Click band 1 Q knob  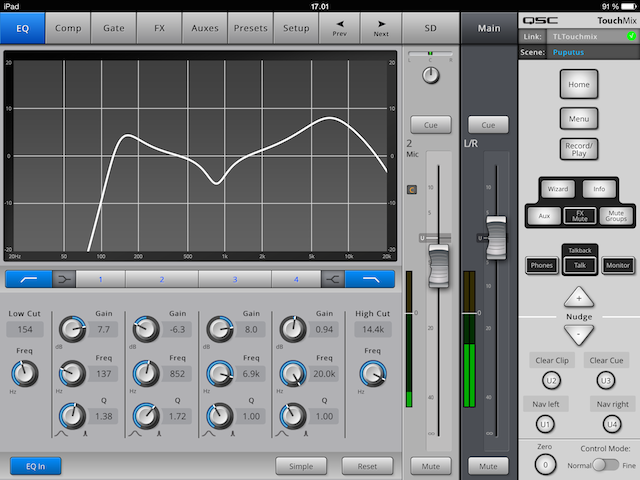pos(72,416)
